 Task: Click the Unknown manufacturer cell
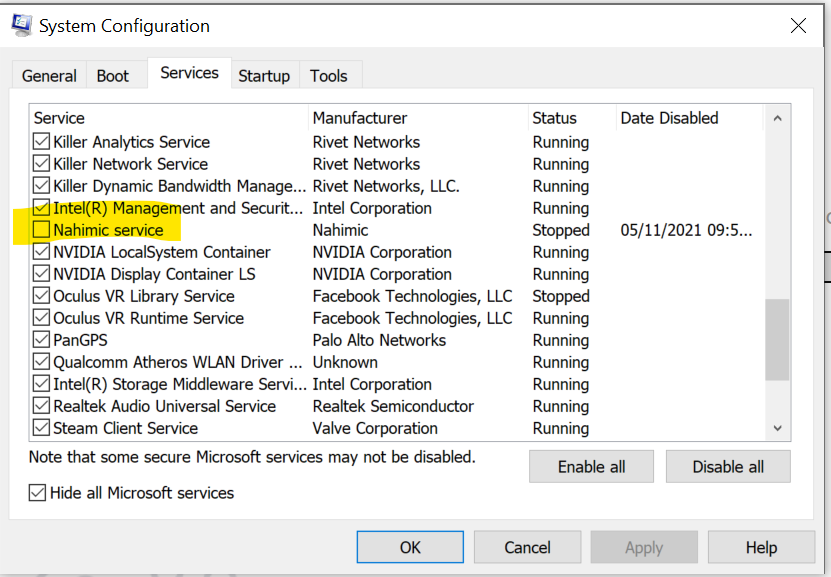pos(345,362)
